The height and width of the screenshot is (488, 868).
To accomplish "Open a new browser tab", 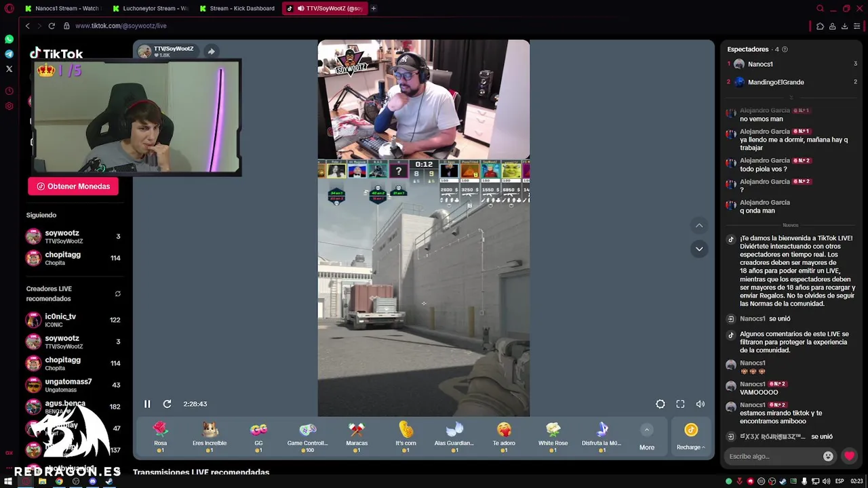I will tap(374, 8).
